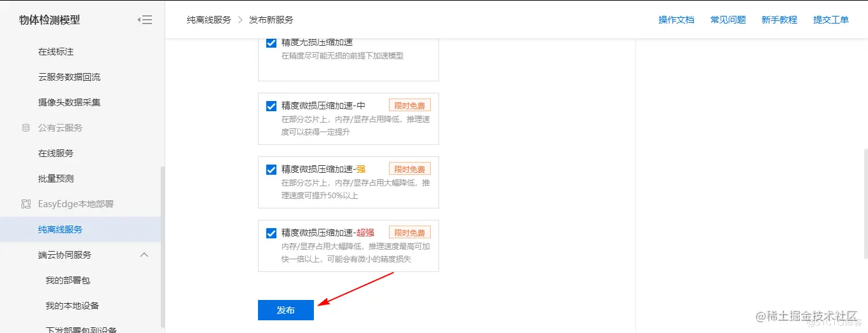Open 云服务数据回流 menu item

[x=69, y=77]
